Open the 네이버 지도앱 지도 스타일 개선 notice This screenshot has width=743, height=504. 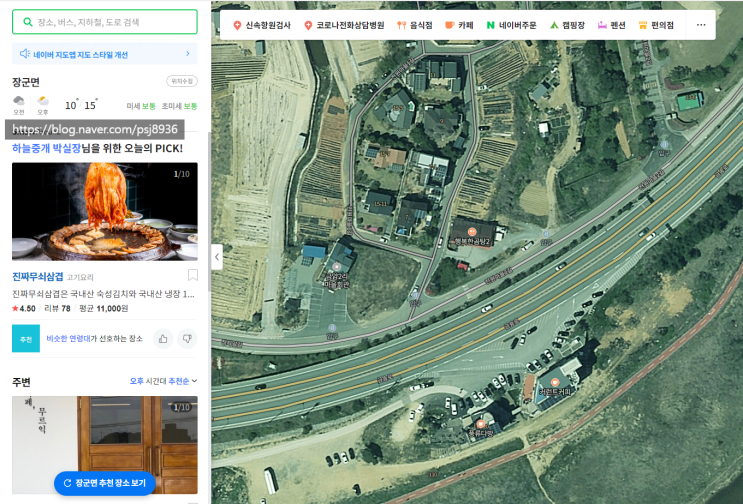105,54
